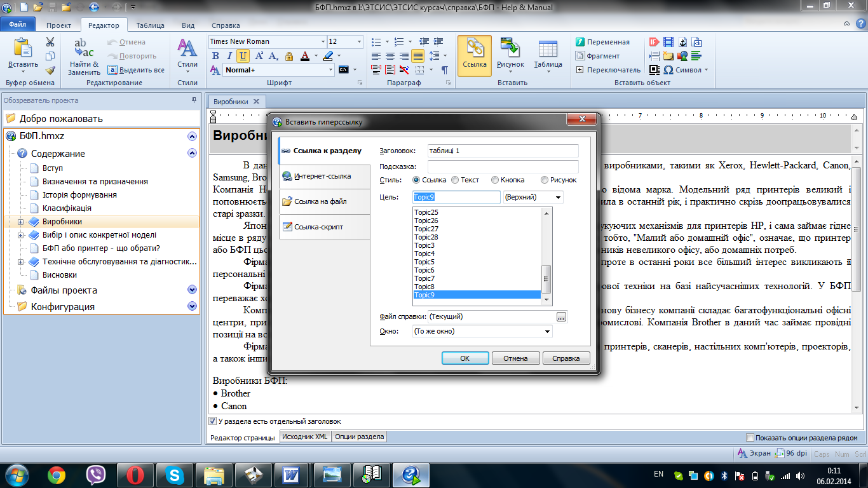Click the padlock protect-text icon
868x488 pixels.
[x=290, y=56]
